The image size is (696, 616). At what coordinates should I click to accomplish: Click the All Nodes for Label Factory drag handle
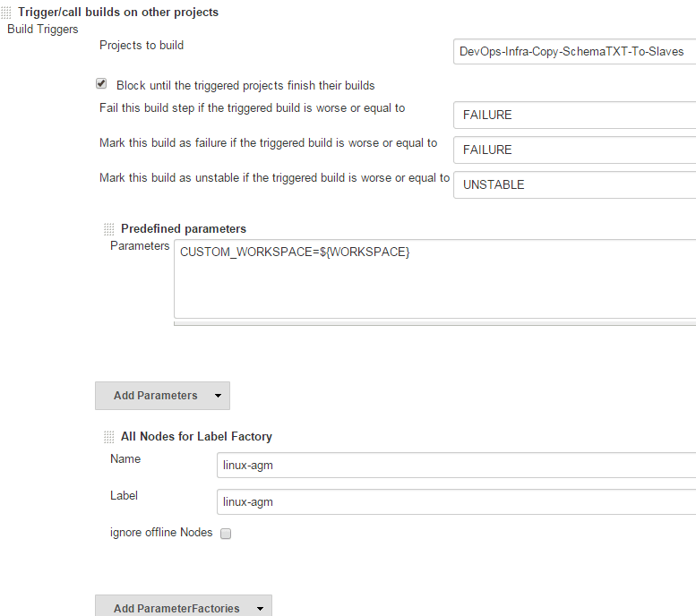click(109, 437)
